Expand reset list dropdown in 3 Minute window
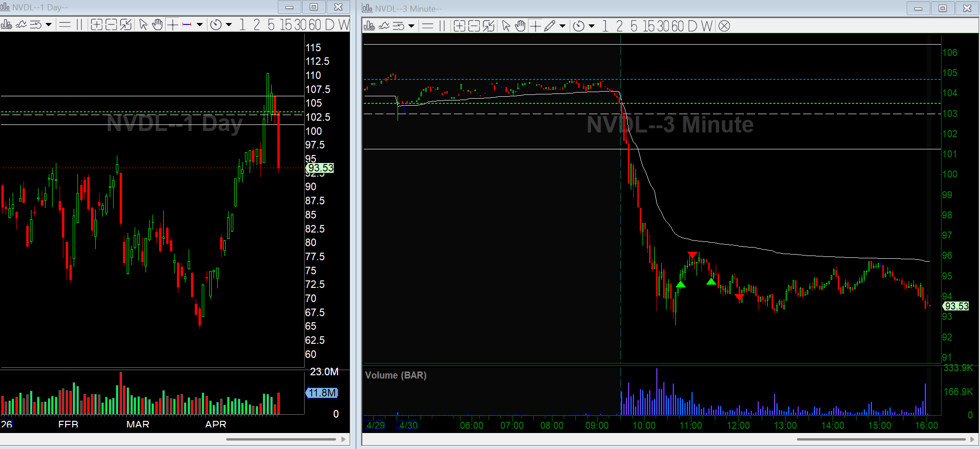Image resolution: width=980 pixels, height=449 pixels. [411, 26]
